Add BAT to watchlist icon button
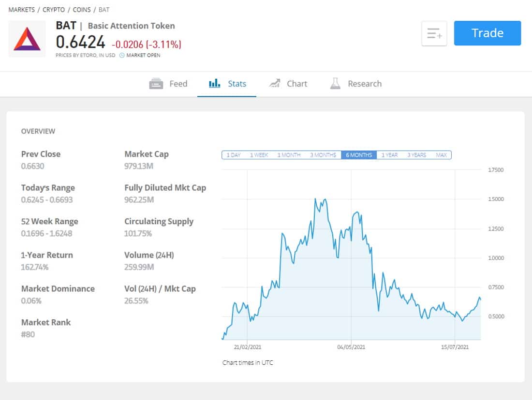The width and height of the screenshot is (532, 400). 434,33
